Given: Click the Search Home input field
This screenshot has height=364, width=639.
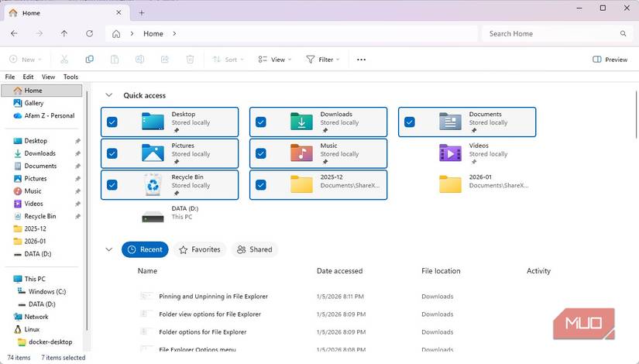Looking at the screenshot, I should tap(556, 34).
